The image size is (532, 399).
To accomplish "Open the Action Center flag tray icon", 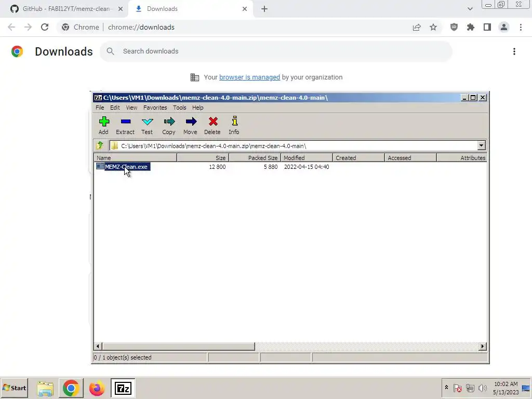I will 457,388.
